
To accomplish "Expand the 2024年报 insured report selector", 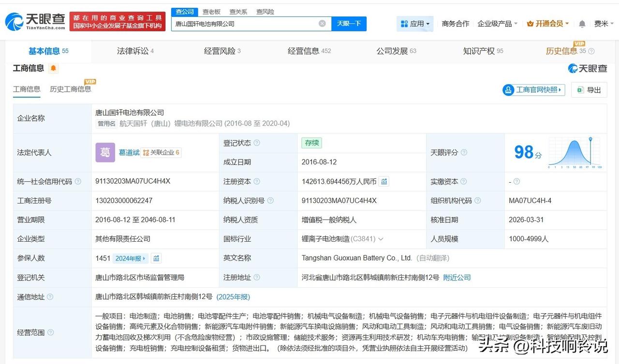I will click(x=130, y=259).
